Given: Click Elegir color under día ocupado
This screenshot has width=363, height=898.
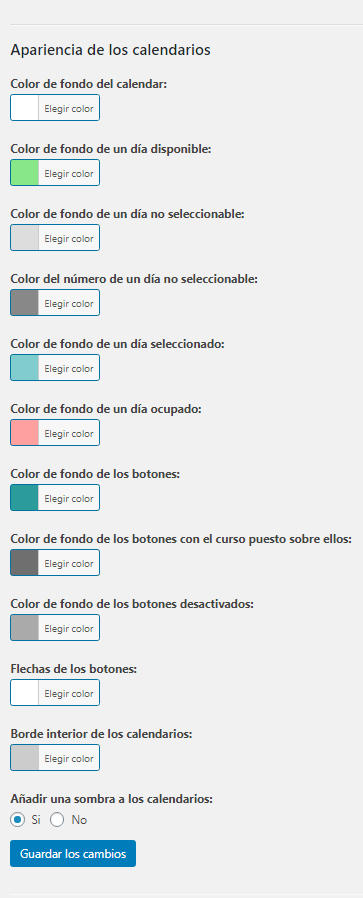Looking at the screenshot, I should (x=69, y=433).
